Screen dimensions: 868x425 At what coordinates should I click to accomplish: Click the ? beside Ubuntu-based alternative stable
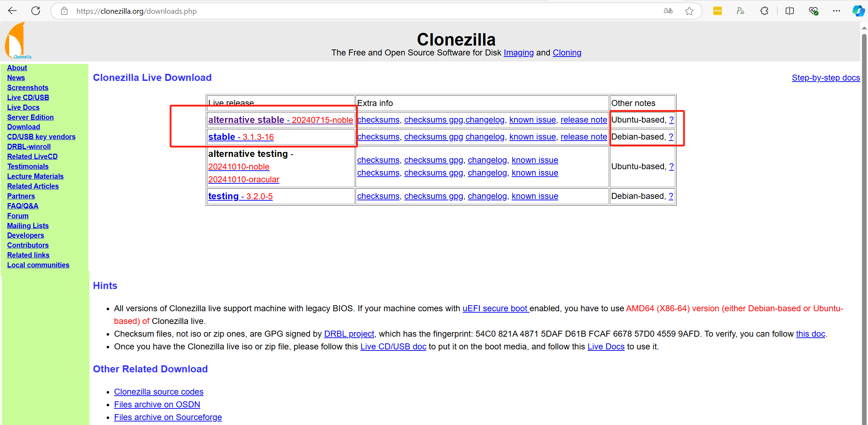click(671, 120)
